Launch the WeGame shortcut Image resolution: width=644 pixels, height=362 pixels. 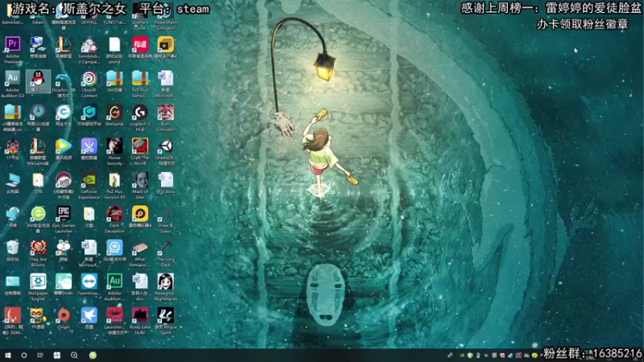(114, 115)
